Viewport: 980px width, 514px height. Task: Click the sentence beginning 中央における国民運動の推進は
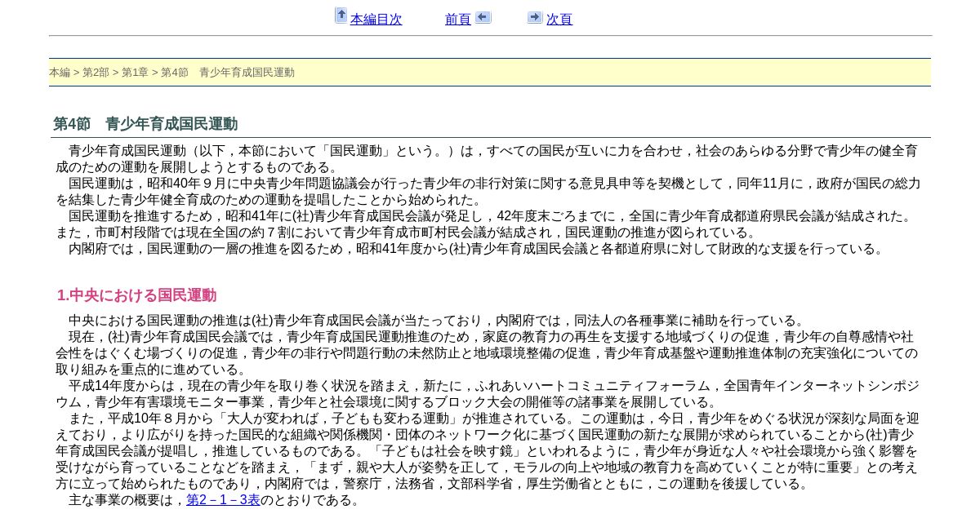[437, 321]
